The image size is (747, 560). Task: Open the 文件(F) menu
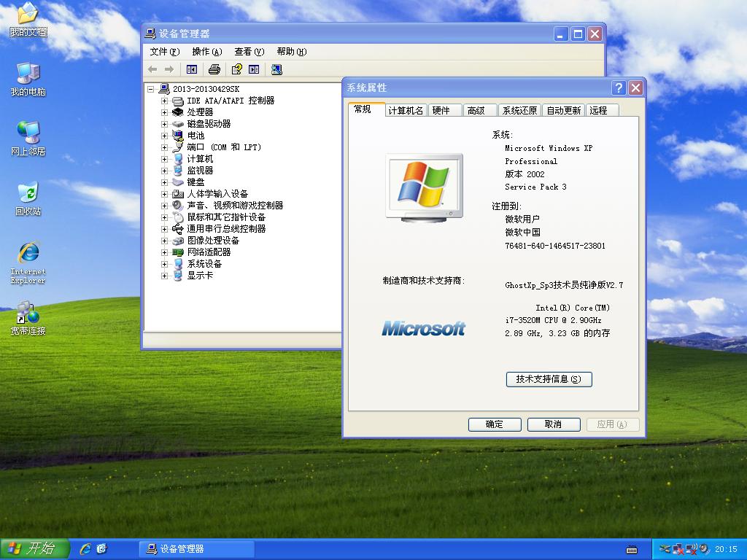(165, 52)
